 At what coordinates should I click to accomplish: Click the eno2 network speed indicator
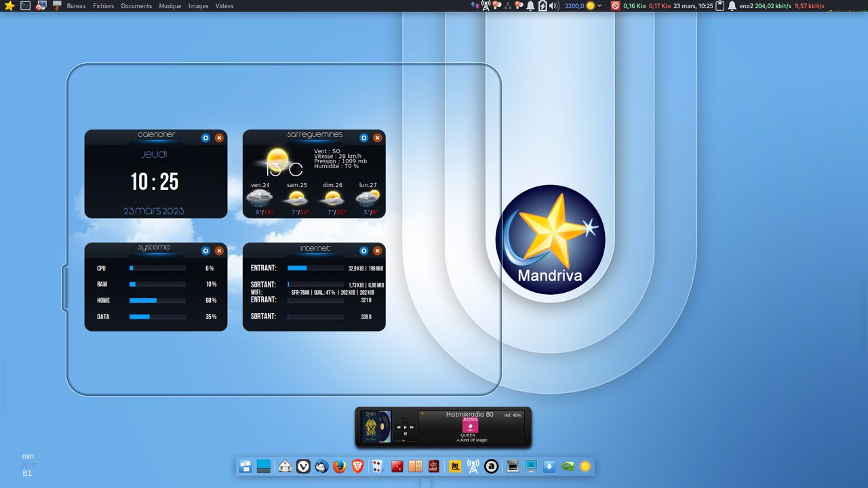782,6
